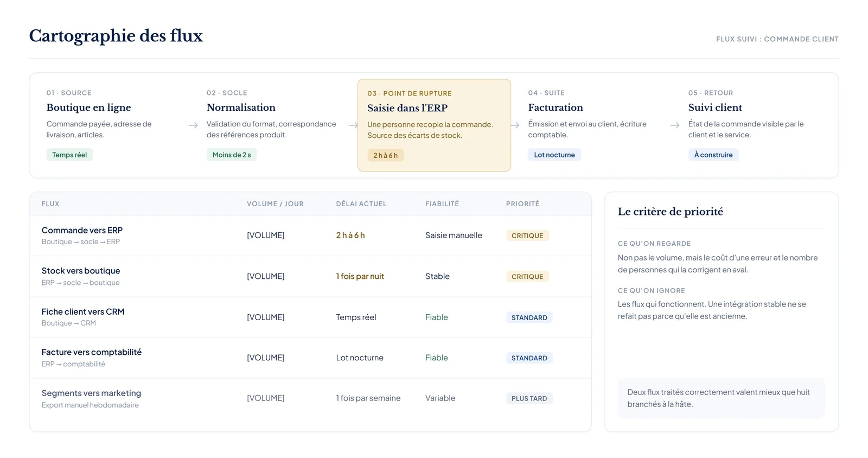
Task: Sort by the "PRIORITÉ" column header
Action: pyautogui.click(x=523, y=204)
